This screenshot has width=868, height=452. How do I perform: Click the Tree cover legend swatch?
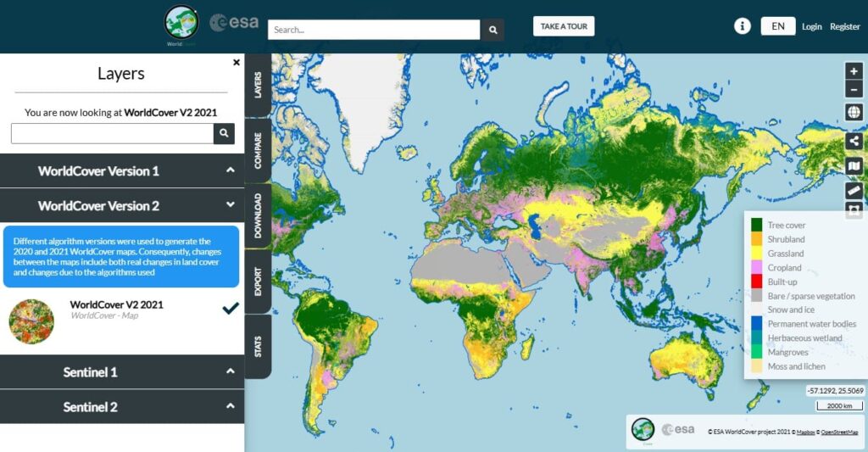[756, 225]
